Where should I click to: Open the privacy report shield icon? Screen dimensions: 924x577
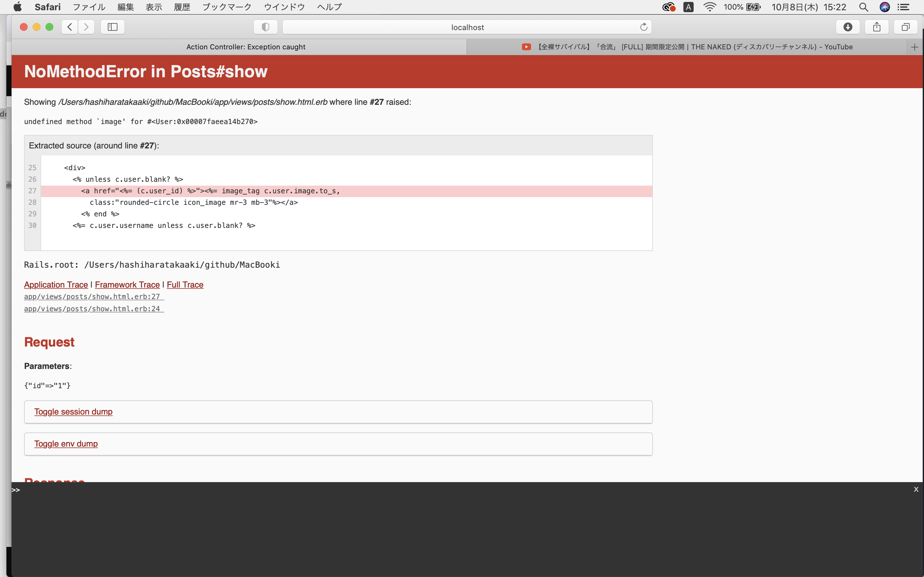265,27
